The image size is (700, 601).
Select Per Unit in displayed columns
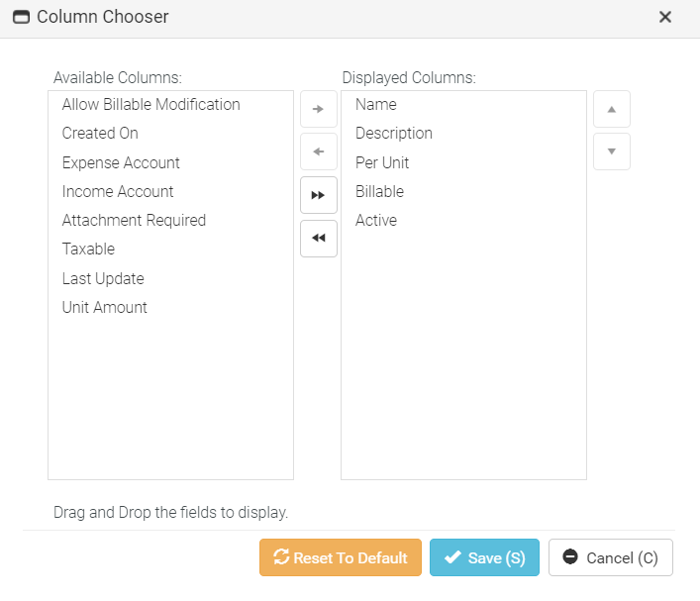click(382, 162)
